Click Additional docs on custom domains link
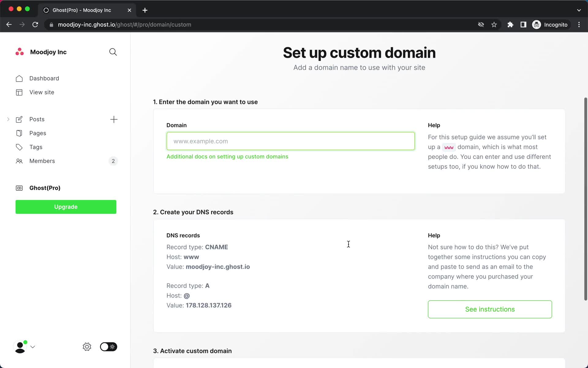Screen dimensions: 588x368 (227, 156)
